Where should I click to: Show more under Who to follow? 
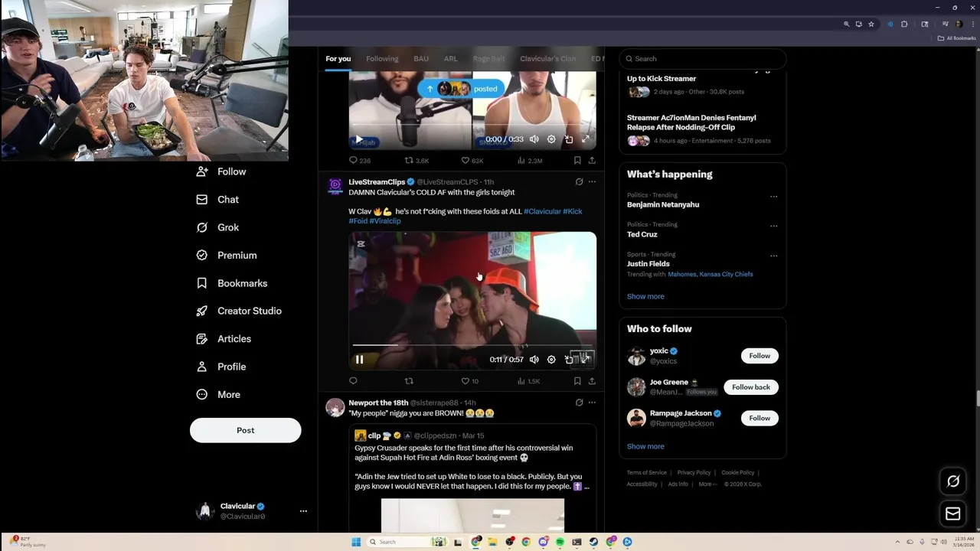tap(645, 447)
